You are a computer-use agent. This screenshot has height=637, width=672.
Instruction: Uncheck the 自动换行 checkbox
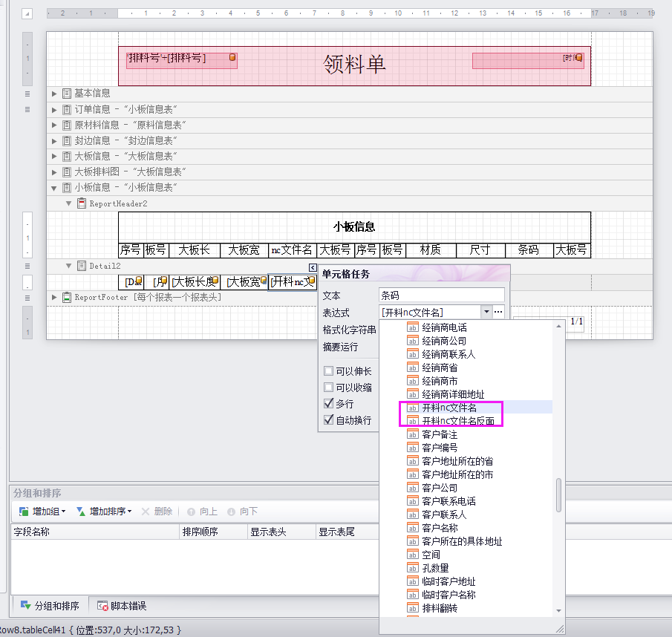pos(329,419)
